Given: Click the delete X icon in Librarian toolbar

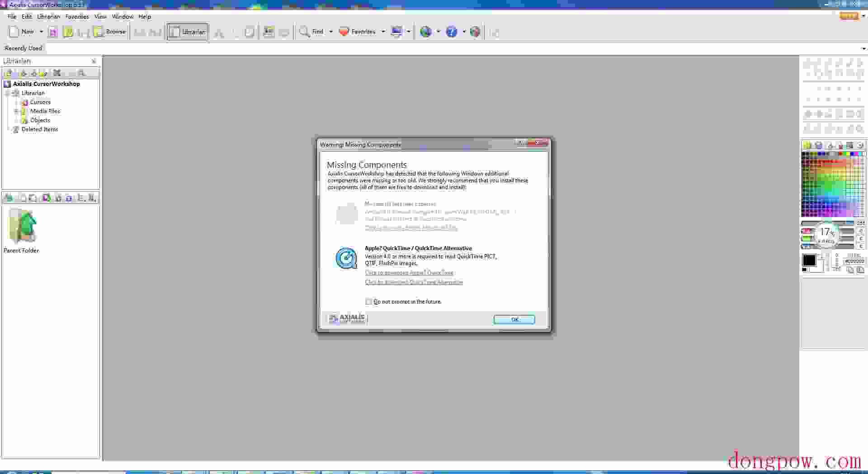Looking at the screenshot, I should 57,73.
